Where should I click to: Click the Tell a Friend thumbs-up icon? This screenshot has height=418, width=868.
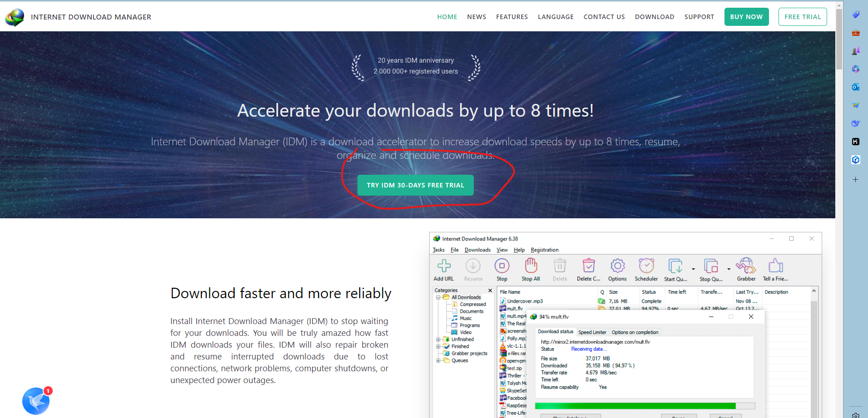tap(776, 266)
